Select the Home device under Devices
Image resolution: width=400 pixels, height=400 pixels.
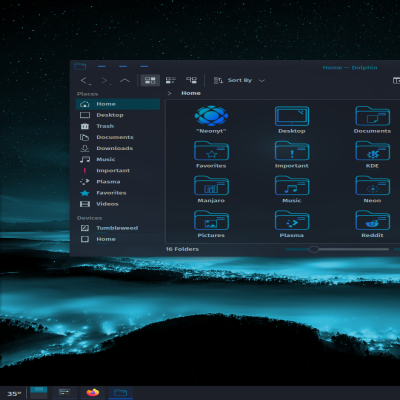118,239
